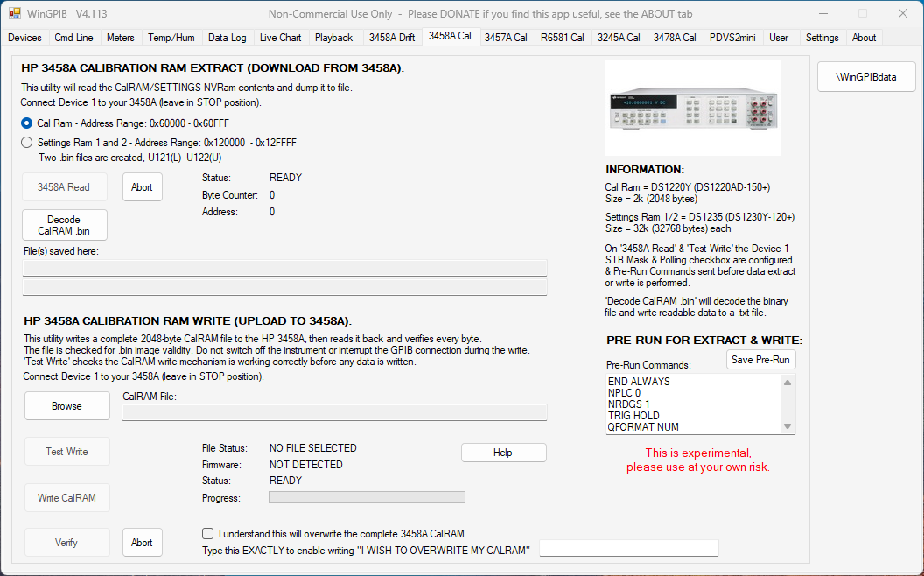Go to the Temp/Hum tab
Viewport: 924px width, 576px height.
[x=171, y=37]
